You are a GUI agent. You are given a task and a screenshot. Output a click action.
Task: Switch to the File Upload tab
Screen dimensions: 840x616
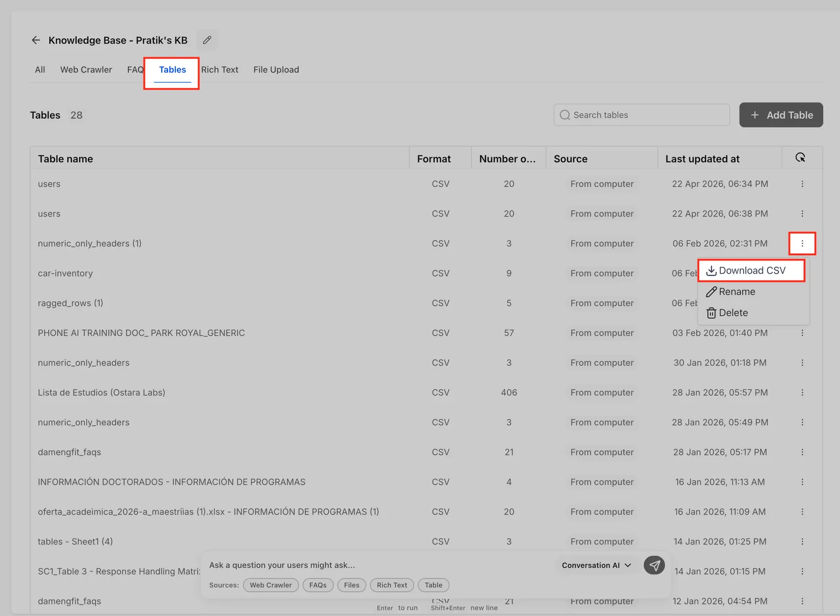(276, 70)
